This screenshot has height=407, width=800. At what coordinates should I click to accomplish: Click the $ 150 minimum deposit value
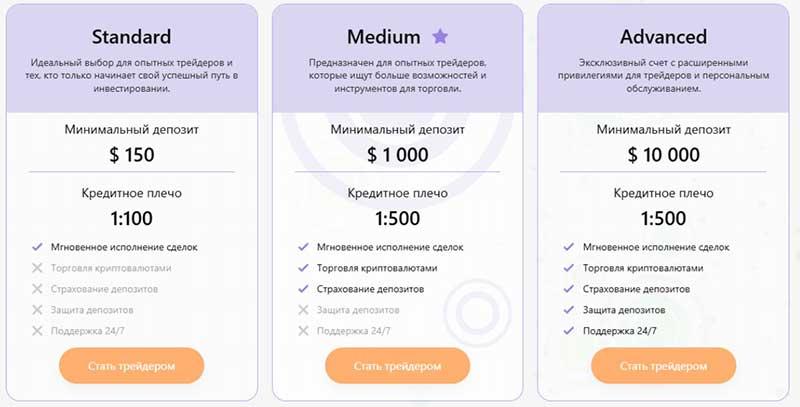[x=132, y=155]
